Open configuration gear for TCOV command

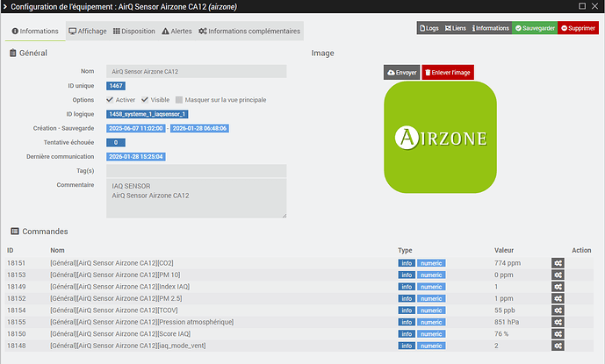pos(558,310)
